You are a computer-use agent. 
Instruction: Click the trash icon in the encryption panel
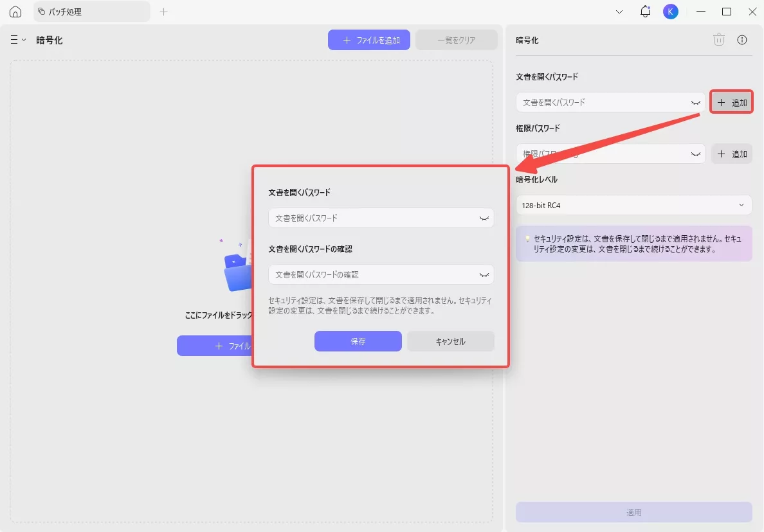click(x=718, y=40)
